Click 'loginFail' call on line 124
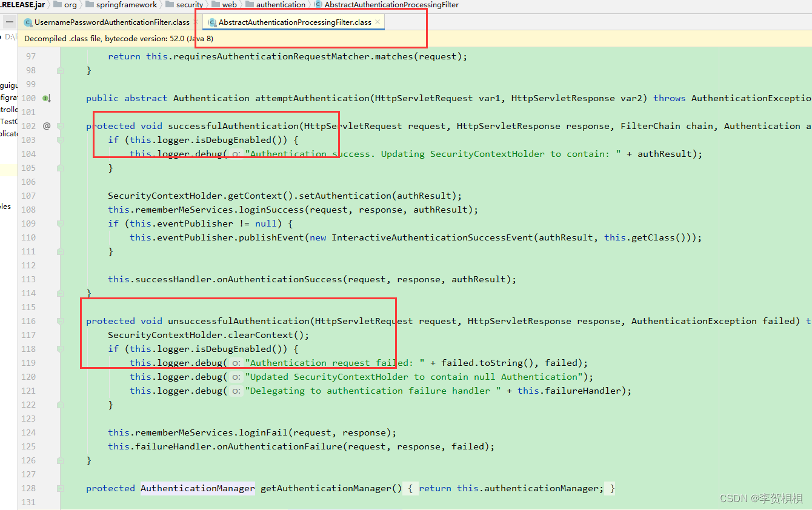The image size is (812, 510). point(264,432)
